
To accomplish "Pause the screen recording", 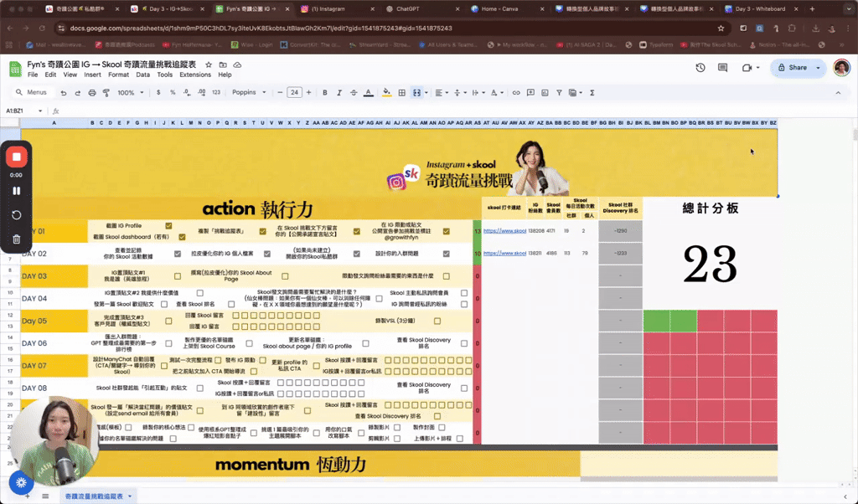I will click(x=17, y=191).
